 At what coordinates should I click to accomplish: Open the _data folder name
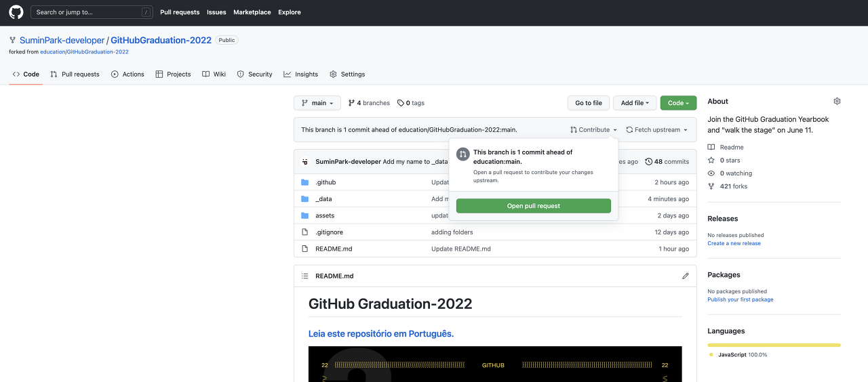click(x=323, y=199)
